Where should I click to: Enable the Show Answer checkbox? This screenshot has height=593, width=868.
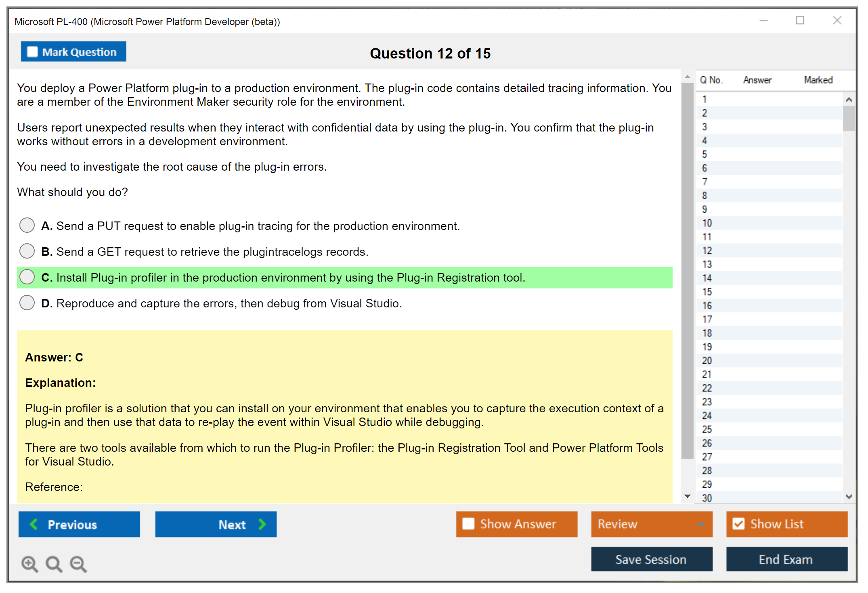(468, 524)
